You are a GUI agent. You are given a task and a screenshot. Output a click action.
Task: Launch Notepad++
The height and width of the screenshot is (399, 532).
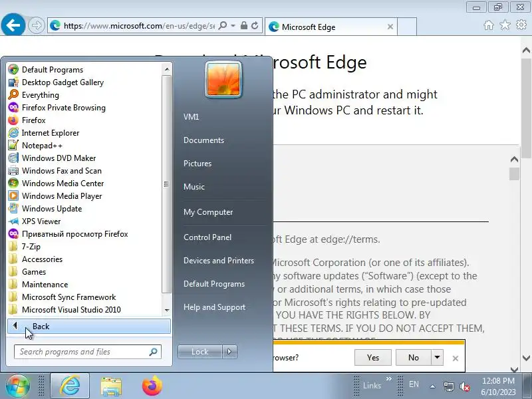pos(36,145)
